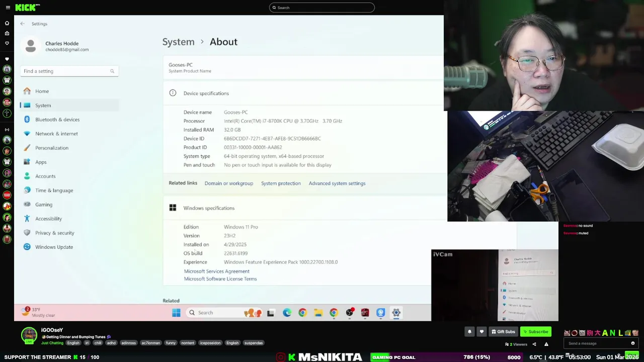Viewport: 644px width, 362px height.
Task: Open Time & language settings
Action: coord(69,190)
